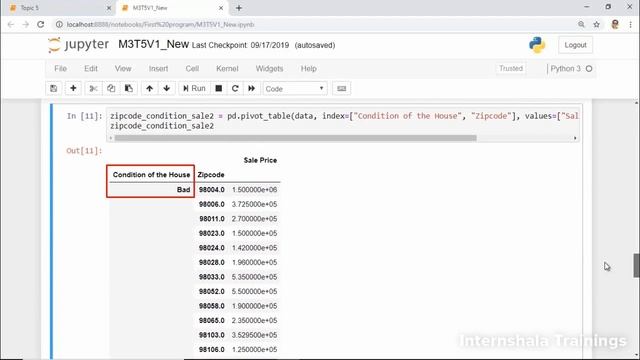Image resolution: width=640 pixels, height=360 pixels.
Task: Click the Jupyter logo
Action: coord(78,44)
